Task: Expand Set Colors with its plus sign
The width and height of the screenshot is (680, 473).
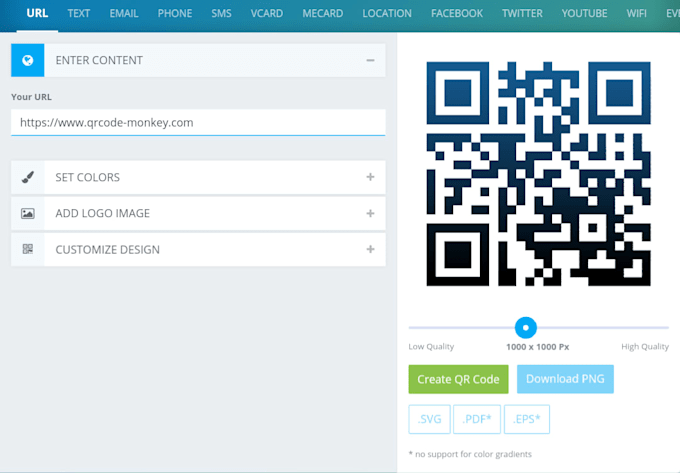Action: [370, 177]
